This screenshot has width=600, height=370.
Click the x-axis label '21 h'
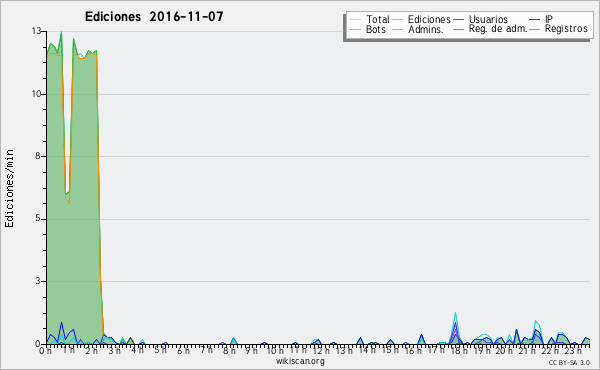tap(527, 350)
